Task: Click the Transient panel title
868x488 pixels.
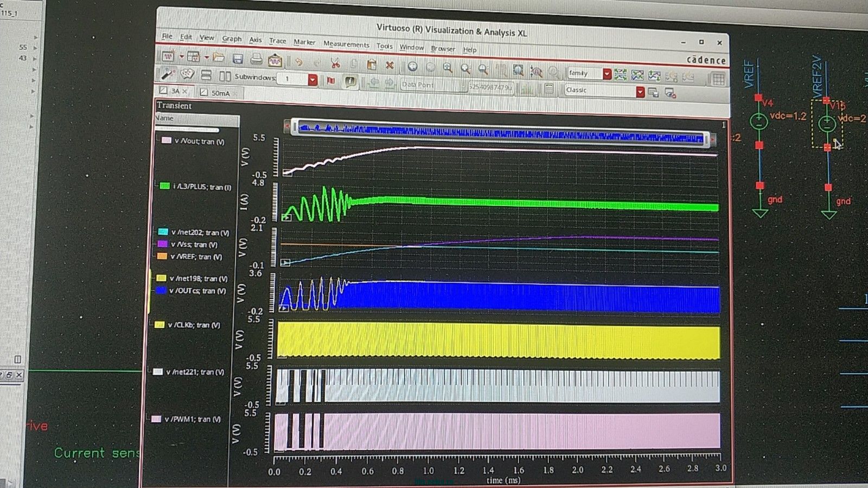Action: pos(174,106)
